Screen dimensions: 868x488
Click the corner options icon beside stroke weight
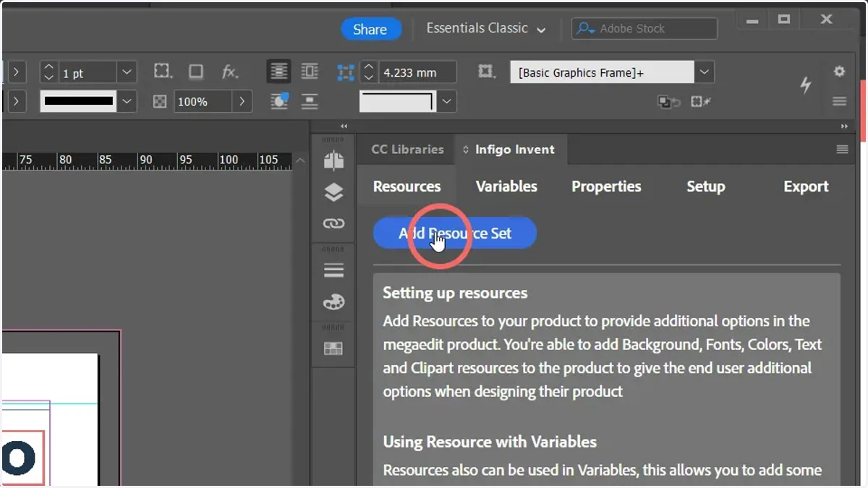click(163, 71)
